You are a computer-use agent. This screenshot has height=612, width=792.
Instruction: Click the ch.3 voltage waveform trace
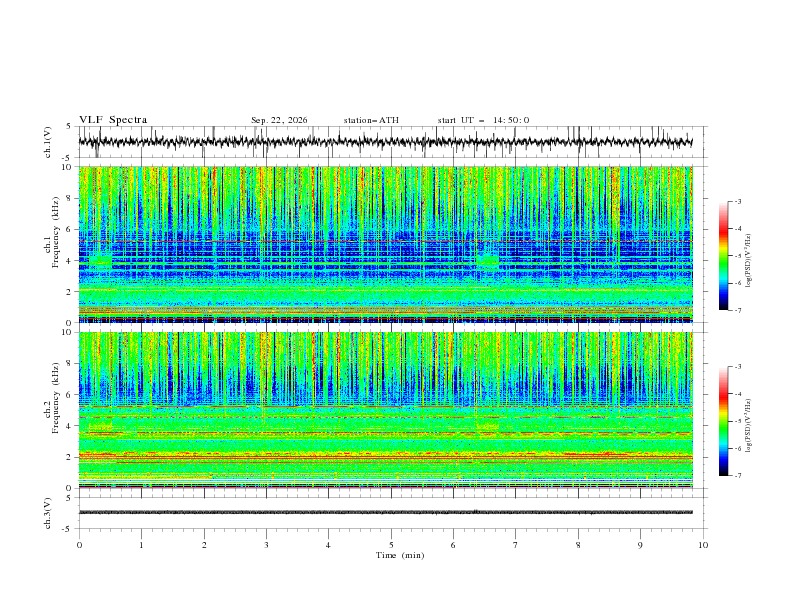click(x=385, y=513)
